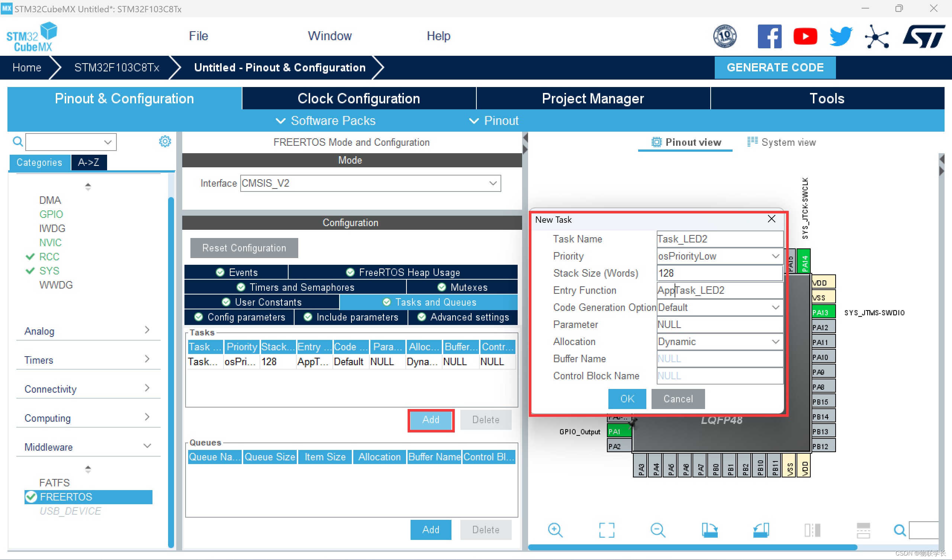Click the ST community network icon
This screenshot has width=952, height=560.
pyautogui.click(x=877, y=37)
